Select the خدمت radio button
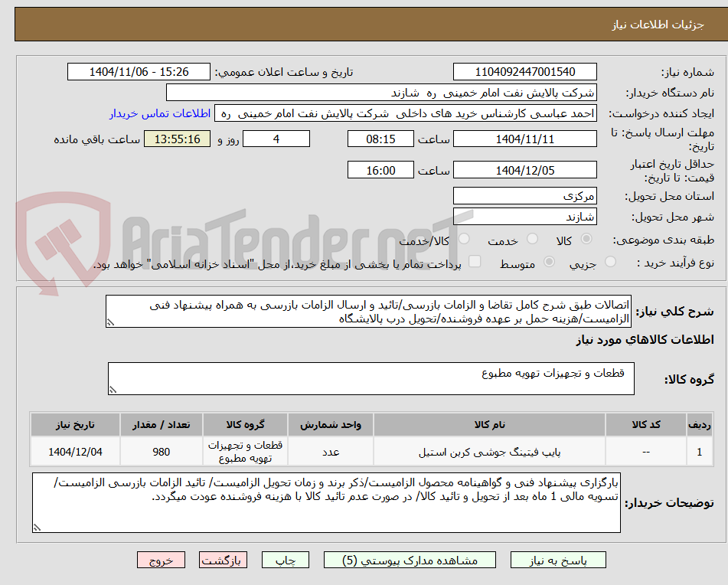728x585 pixels. [532, 239]
